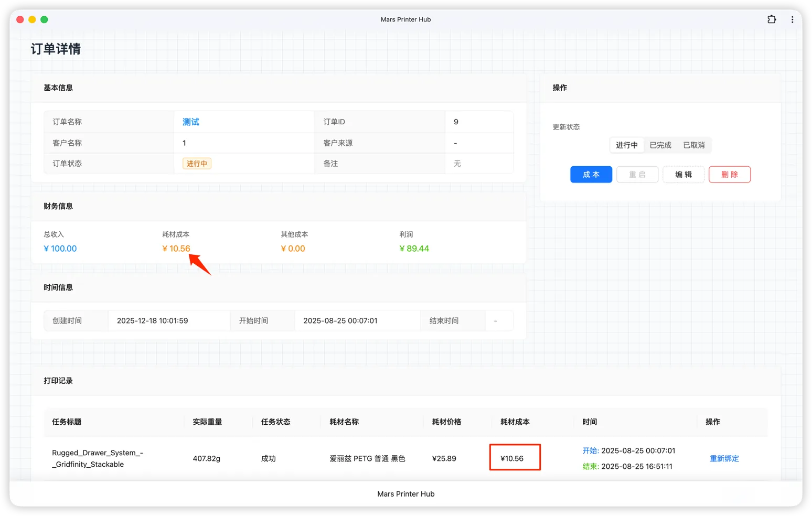Click the 订单ID value showing 9
This screenshot has width=812, height=516.
[x=455, y=121]
